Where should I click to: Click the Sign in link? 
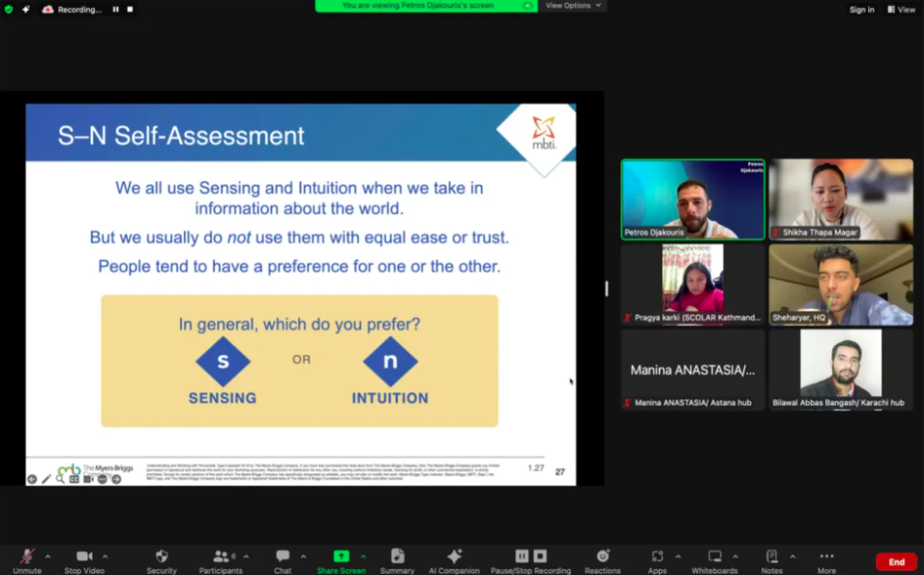pos(861,9)
